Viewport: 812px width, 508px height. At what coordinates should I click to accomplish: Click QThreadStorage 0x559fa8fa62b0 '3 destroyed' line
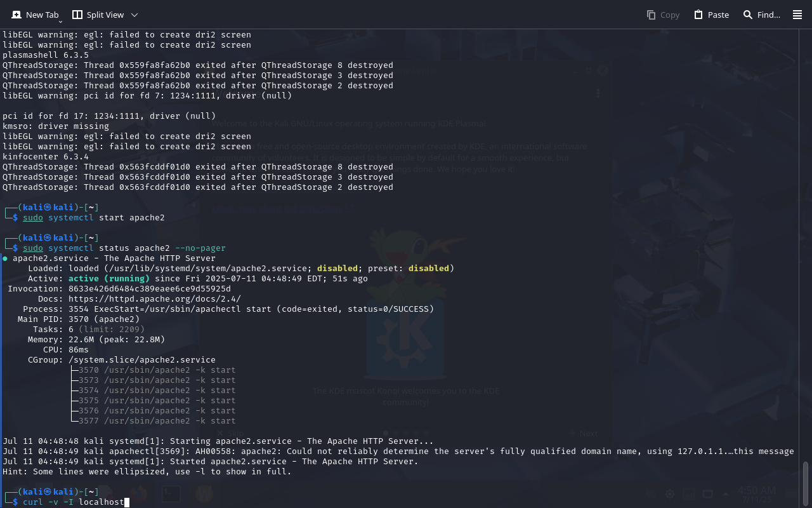click(198, 76)
